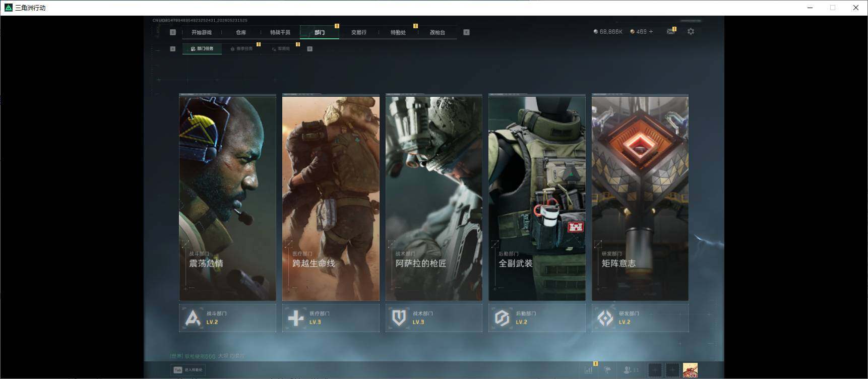Click the gold currency coin icon
Image resolution: width=868 pixels, height=379 pixels.
[x=633, y=32]
